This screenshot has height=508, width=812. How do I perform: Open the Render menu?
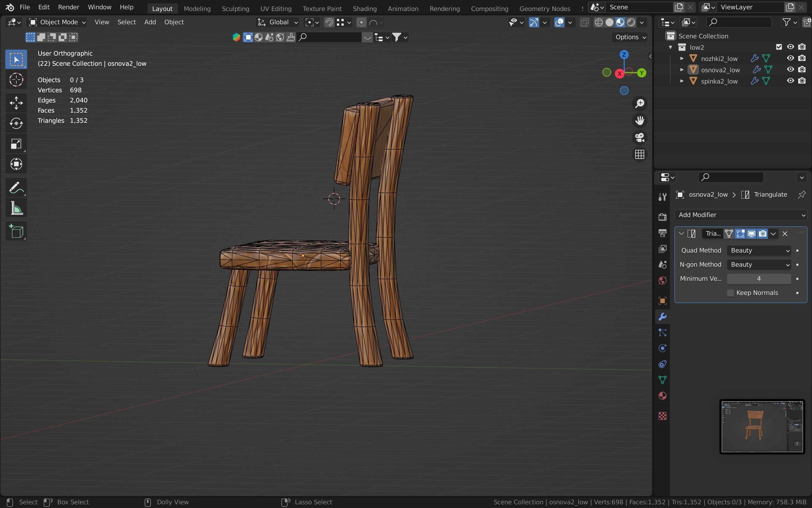69,7
